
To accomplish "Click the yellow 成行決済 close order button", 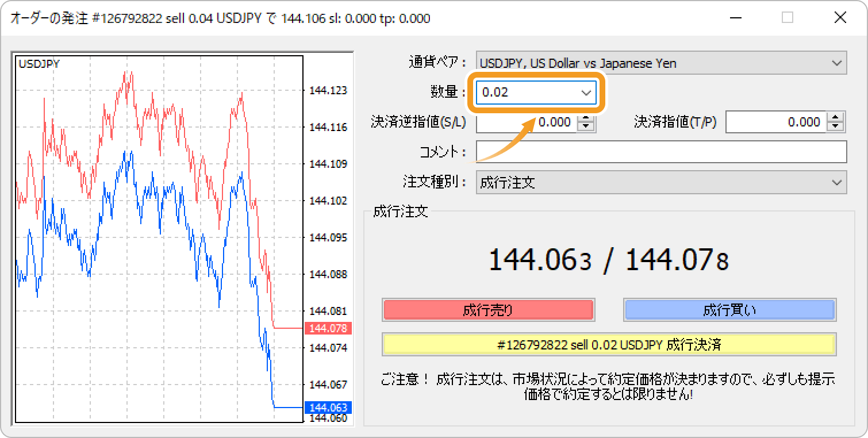I will coord(609,345).
